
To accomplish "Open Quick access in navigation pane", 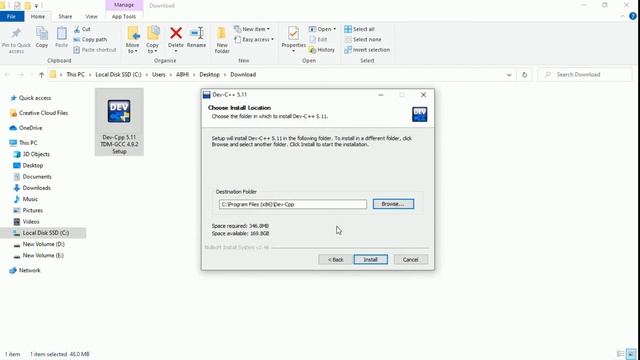I will 35,98.
